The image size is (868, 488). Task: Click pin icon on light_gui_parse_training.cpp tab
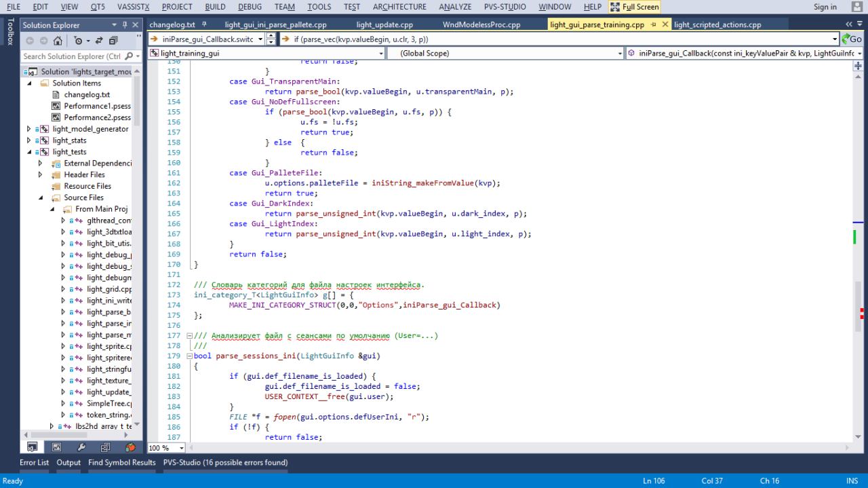[x=652, y=25]
